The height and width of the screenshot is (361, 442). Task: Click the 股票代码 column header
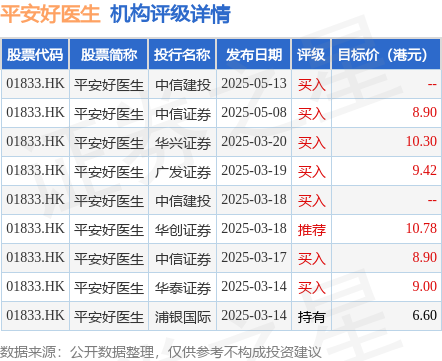35,55
